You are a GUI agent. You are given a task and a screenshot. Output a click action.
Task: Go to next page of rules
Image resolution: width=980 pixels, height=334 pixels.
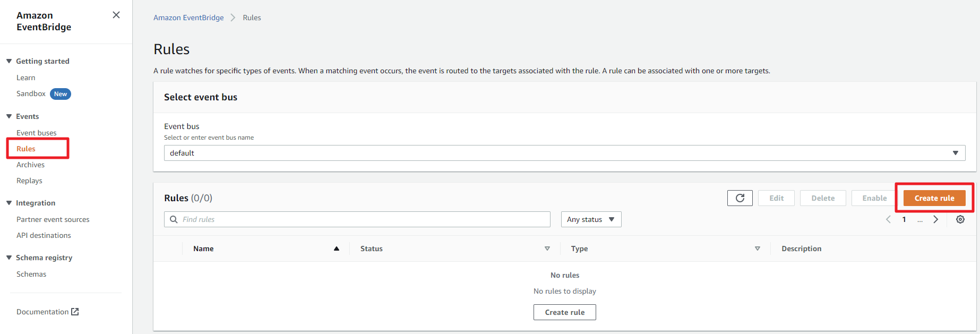click(935, 219)
